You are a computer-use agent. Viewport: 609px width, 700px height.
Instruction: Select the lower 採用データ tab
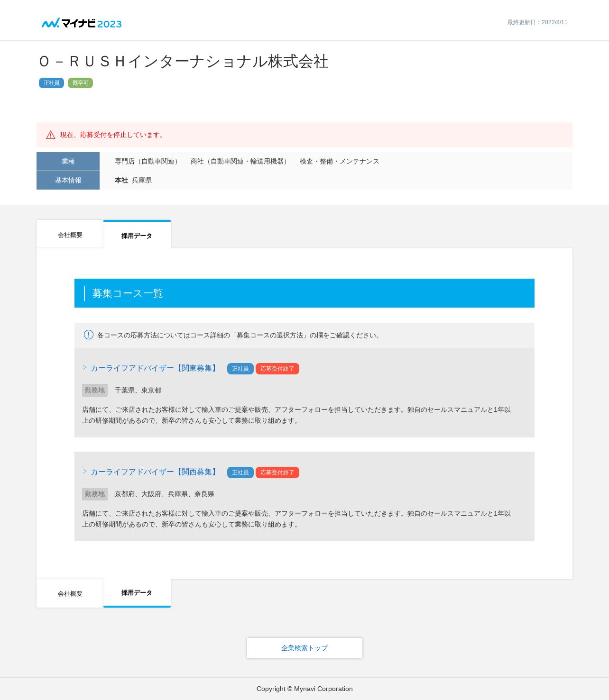coord(137,593)
